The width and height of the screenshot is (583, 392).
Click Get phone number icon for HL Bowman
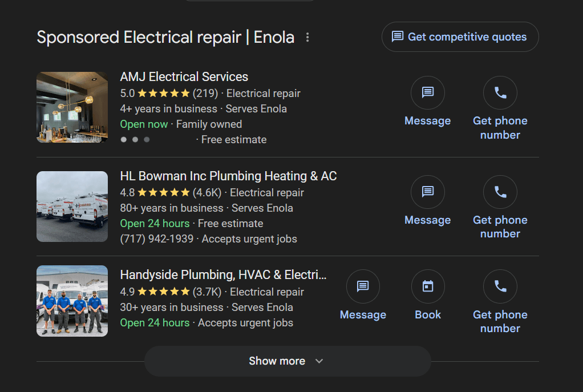point(500,192)
